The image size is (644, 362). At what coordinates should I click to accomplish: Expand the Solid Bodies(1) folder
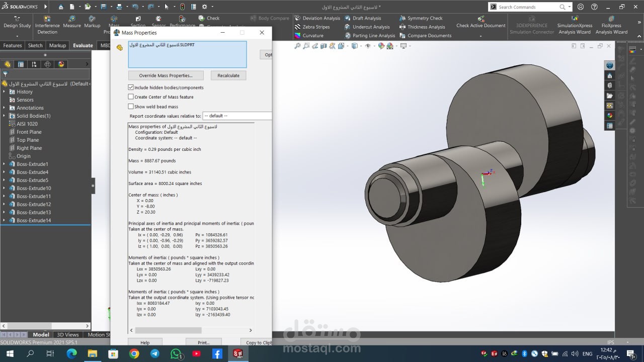5,116
